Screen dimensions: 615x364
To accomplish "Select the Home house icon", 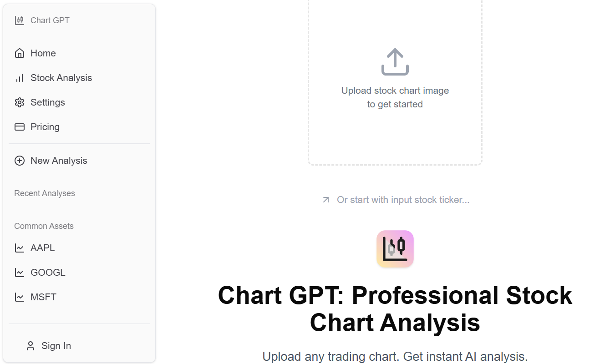I will pos(20,53).
